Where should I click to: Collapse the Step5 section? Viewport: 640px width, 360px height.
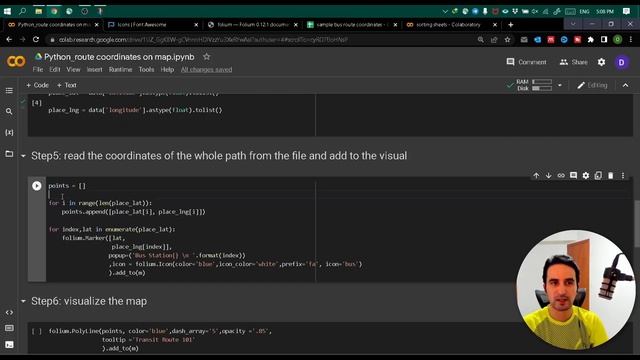(23, 156)
